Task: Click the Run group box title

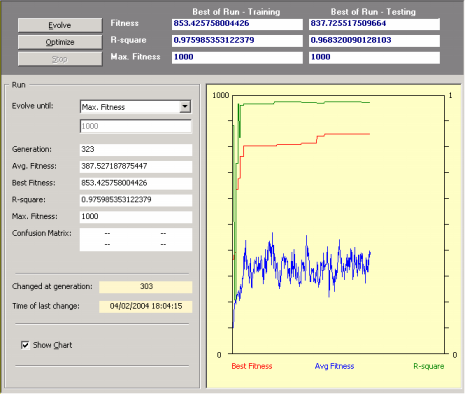Action: coord(18,85)
